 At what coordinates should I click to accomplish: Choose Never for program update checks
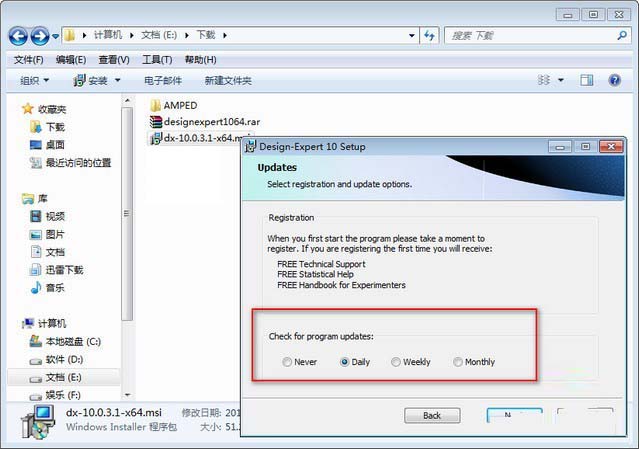(x=299, y=362)
